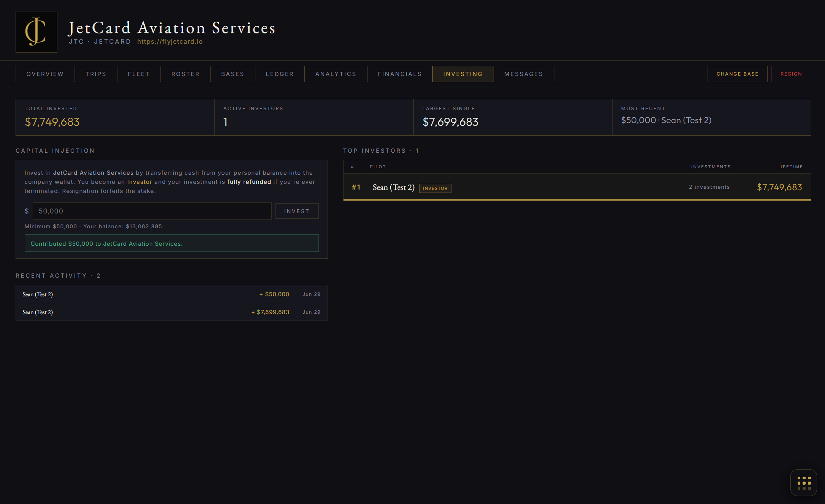Click the + $7,699,683 recent activity row
Image resolution: width=825 pixels, height=504 pixels.
(172, 312)
